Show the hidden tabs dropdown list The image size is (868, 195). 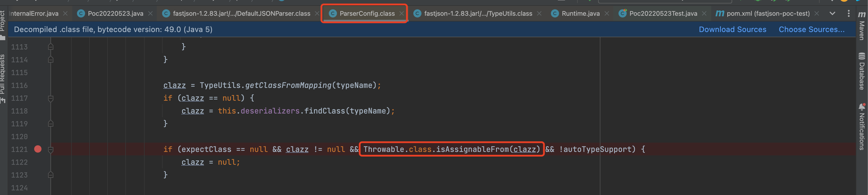832,13
